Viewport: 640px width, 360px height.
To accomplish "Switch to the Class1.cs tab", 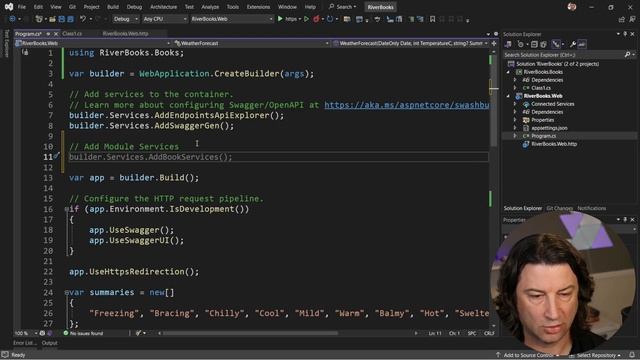I will tap(73, 34).
